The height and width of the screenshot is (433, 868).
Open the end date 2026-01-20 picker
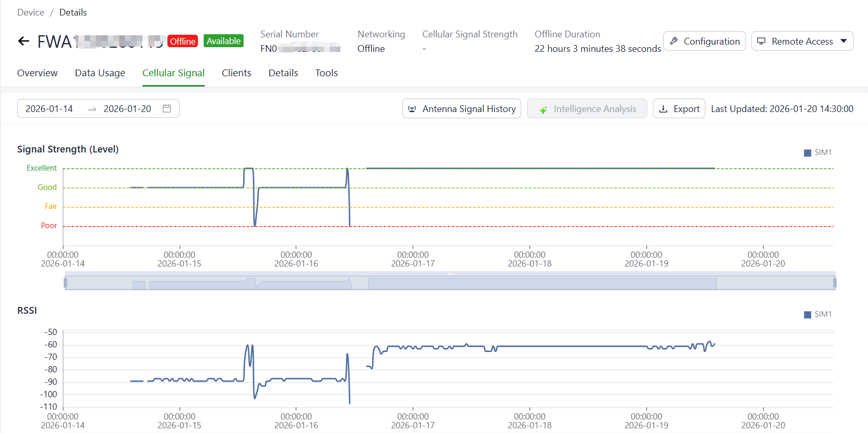pos(127,109)
